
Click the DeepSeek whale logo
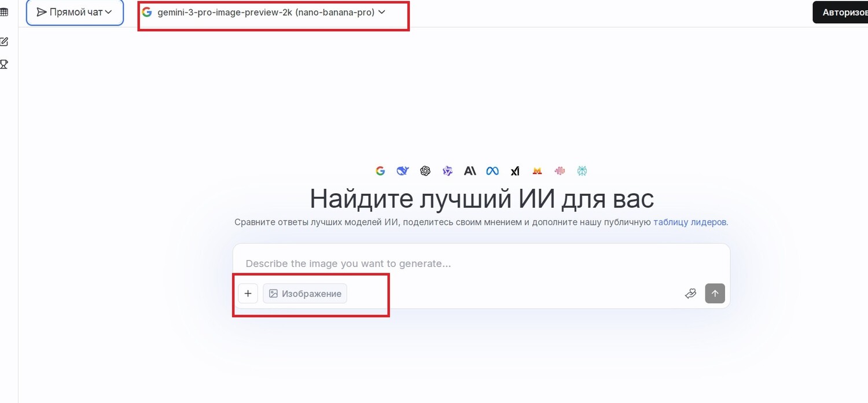click(403, 171)
